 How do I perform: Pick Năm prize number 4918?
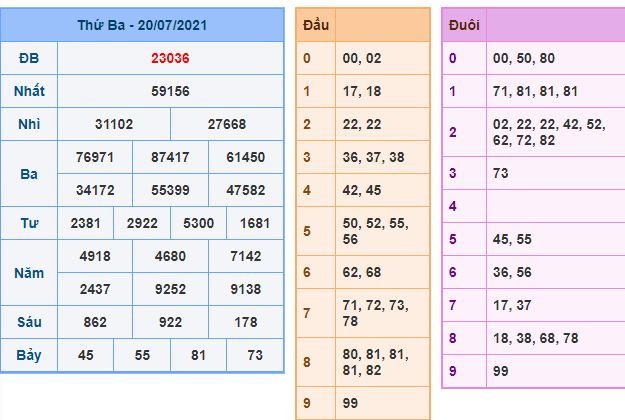click(95, 256)
